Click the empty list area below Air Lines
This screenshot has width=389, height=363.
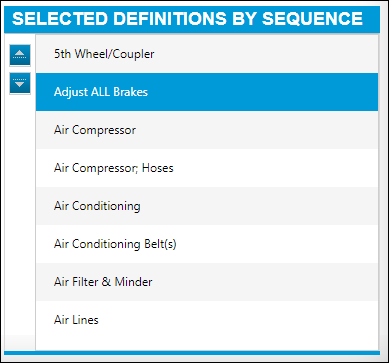[207, 344]
